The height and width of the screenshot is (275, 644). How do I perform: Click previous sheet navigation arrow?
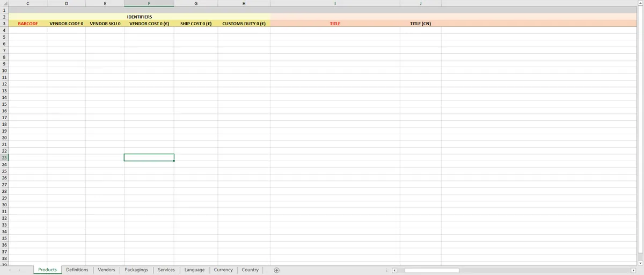(10, 270)
